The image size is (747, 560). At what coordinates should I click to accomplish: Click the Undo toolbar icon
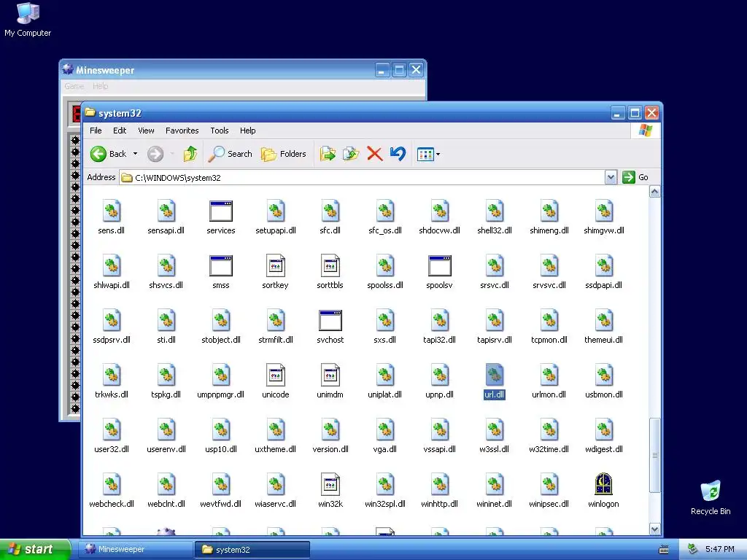coord(398,154)
